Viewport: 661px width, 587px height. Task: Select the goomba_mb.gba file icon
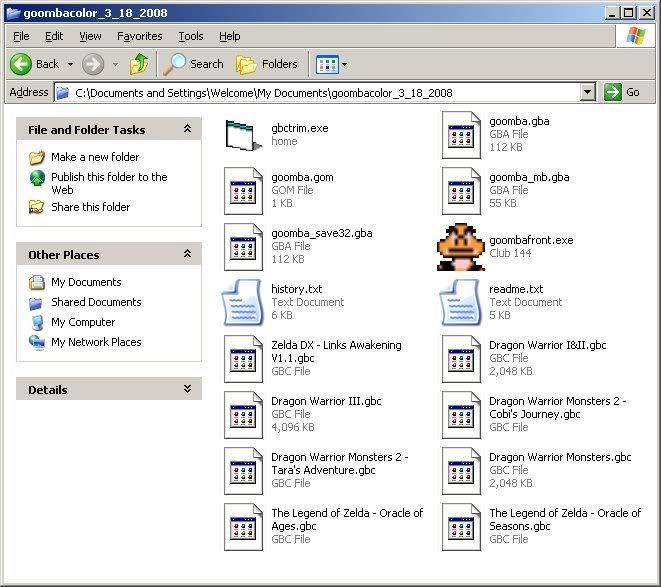tap(461, 191)
